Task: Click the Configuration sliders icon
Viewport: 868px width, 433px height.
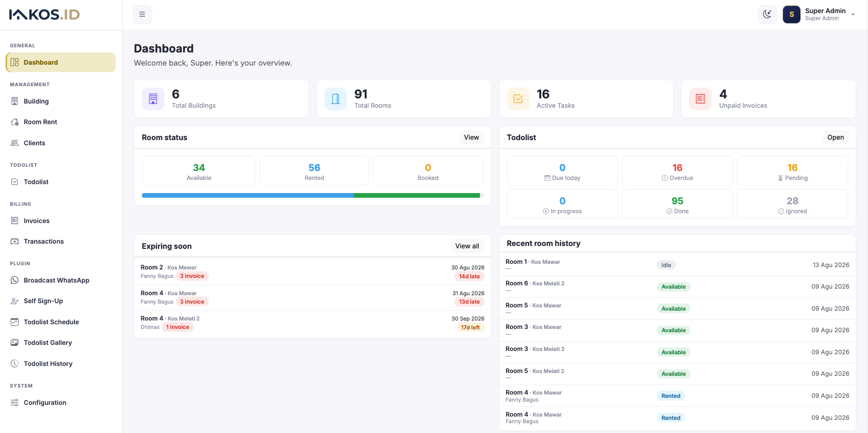Action: tap(15, 403)
